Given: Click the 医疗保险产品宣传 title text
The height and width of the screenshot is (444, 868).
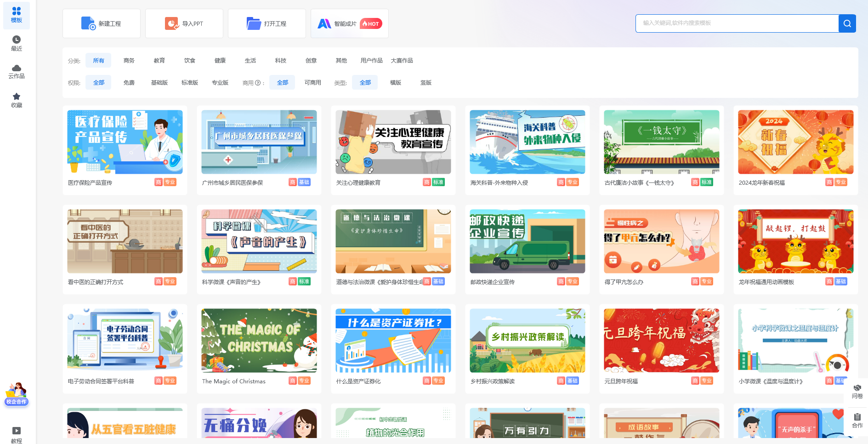Looking at the screenshot, I should click(x=90, y=183).
